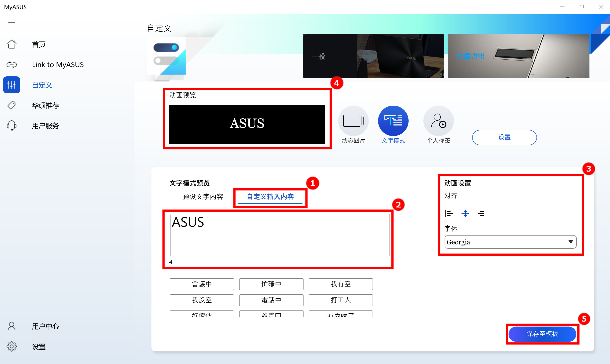Open the hamburger navigation menu

point(11,24)
